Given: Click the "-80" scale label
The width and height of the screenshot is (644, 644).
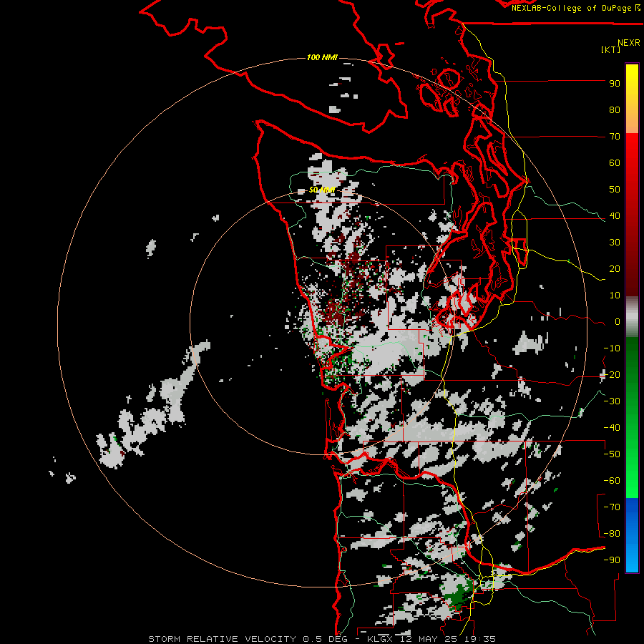Looking at the screenshot, I should click(612, 534).
